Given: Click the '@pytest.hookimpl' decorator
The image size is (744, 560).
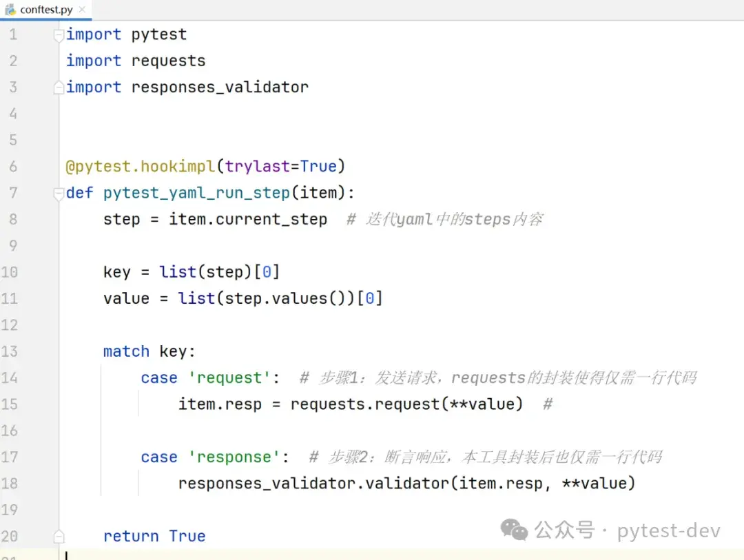Looking at the screenshot, I should 141,167.
